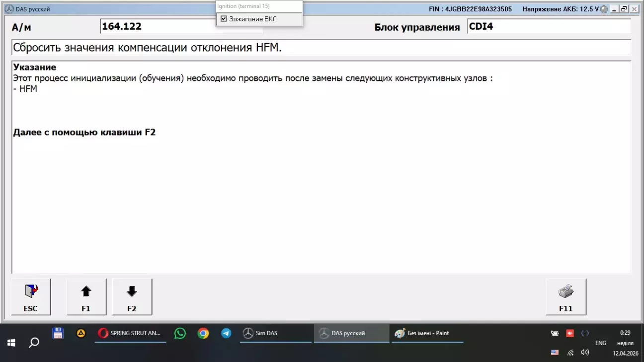The height and width of the screenshot is (362, 644).
Task: Switch to the Без імені - Paint window
Action: [427, 333]
